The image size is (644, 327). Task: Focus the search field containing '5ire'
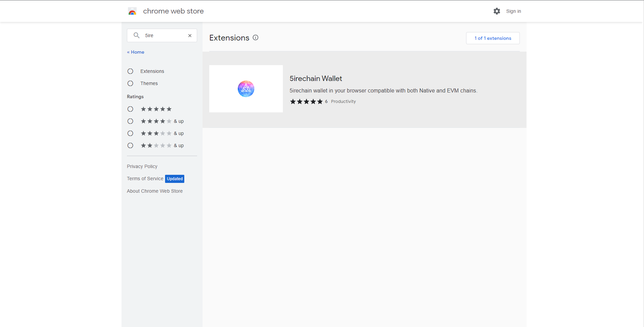click(164, 35)
